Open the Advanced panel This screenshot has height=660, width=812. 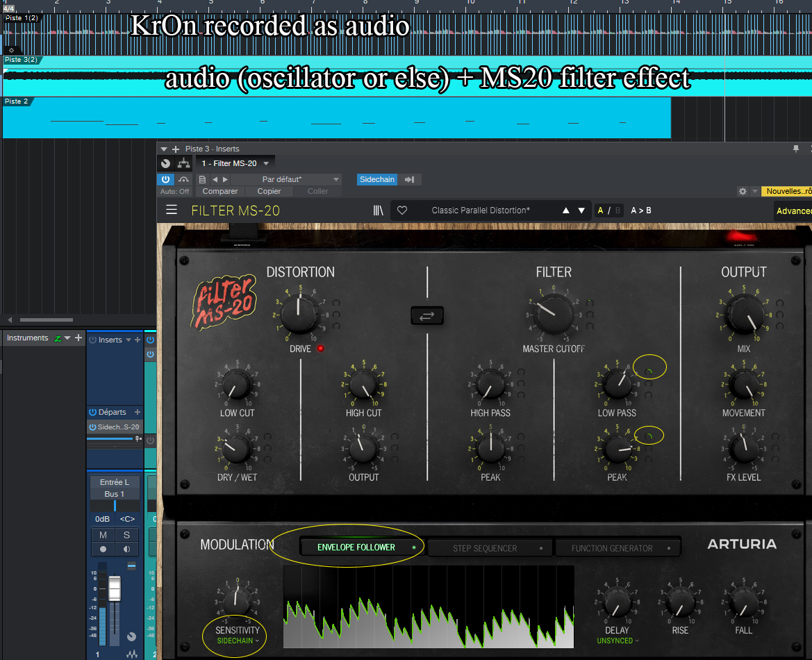tap(793, 211)
